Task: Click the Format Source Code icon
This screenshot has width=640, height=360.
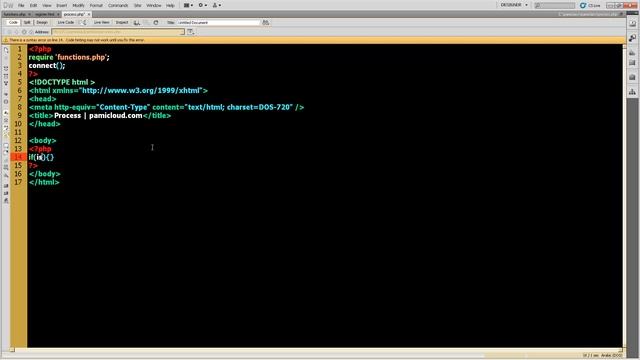Action: coord(6,200)
